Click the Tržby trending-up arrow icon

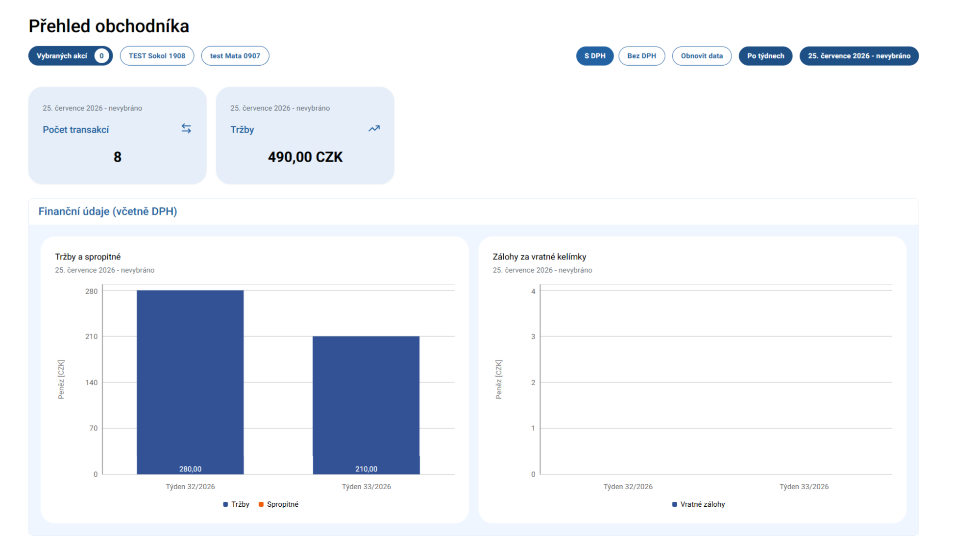pos(374,129)
